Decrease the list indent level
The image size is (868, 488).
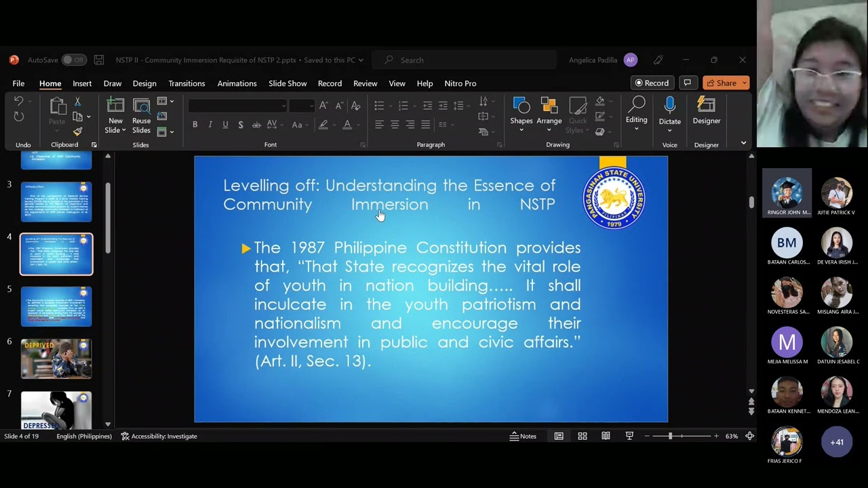point(427,106)
